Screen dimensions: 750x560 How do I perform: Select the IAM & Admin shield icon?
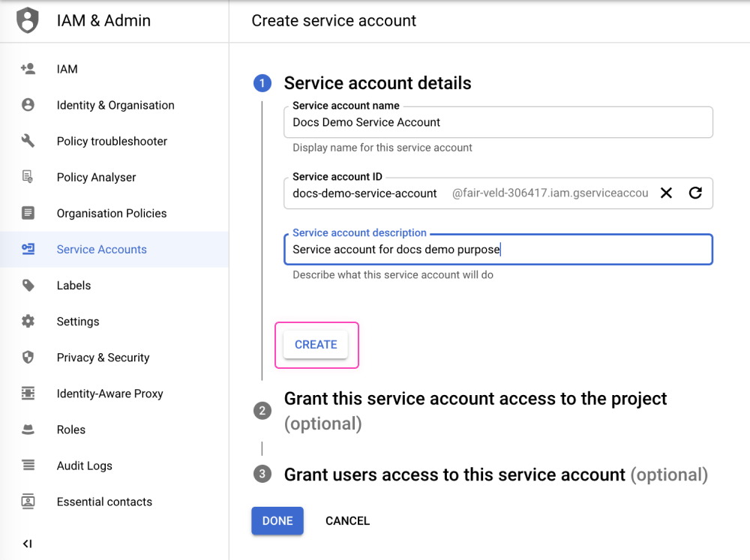tap(27, 20)
